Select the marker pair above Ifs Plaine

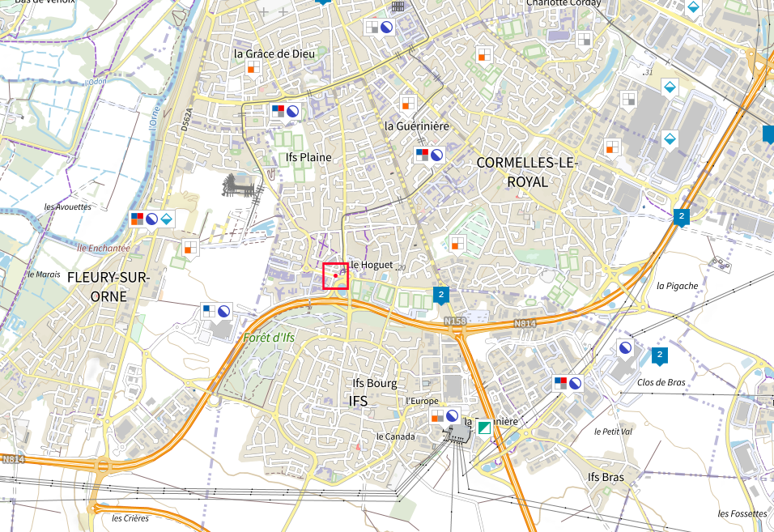pyautogui.click(x=284, y=111)
